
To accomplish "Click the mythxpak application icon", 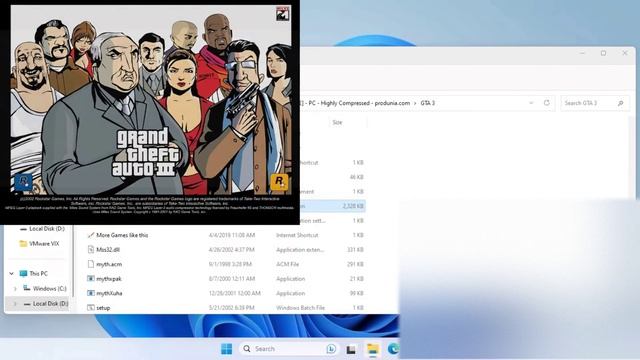I will click(x=91, y=279).
